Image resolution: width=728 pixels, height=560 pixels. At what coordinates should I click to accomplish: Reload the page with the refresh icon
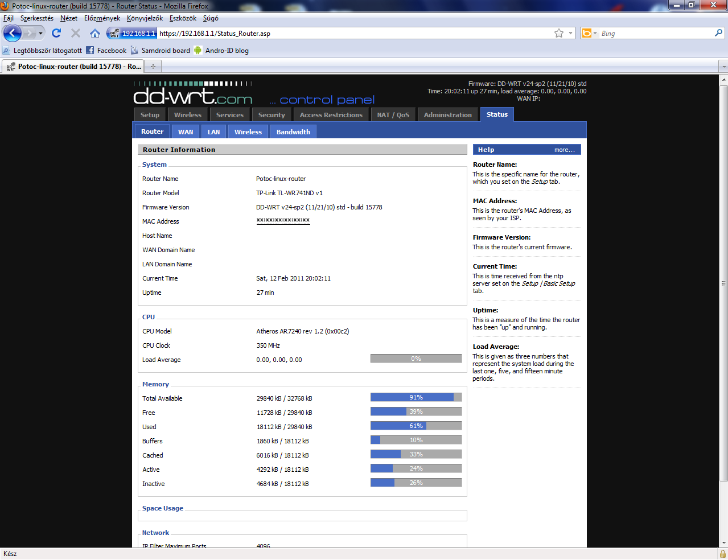(56, 33)
